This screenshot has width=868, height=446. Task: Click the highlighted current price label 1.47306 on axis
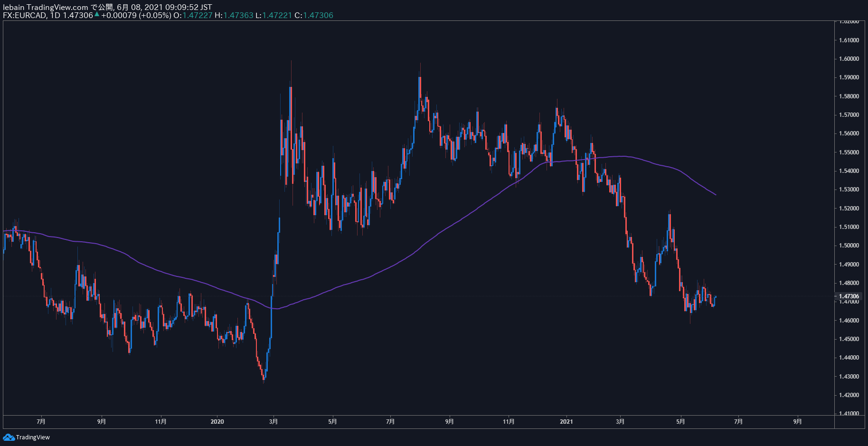[x=849, y=296]
